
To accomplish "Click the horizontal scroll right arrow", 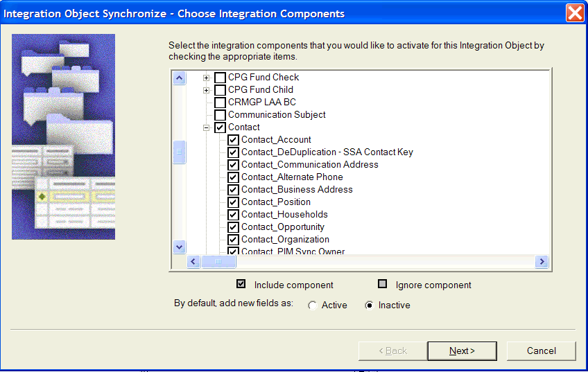I will pos(542,261).
